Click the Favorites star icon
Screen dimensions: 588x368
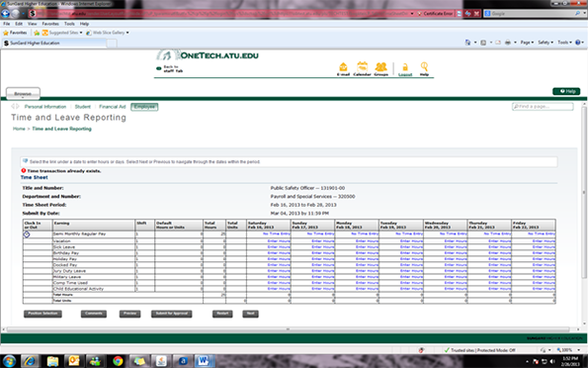(x=6, y=33)
